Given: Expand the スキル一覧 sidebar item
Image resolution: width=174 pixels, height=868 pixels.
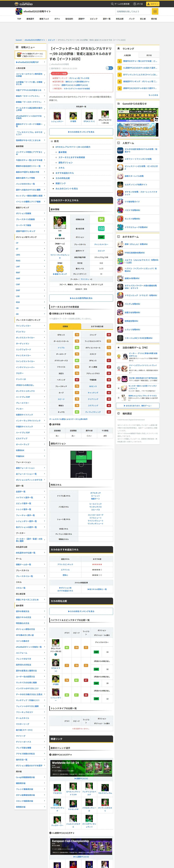Looking at the screenshot, I should click(30, 588).
